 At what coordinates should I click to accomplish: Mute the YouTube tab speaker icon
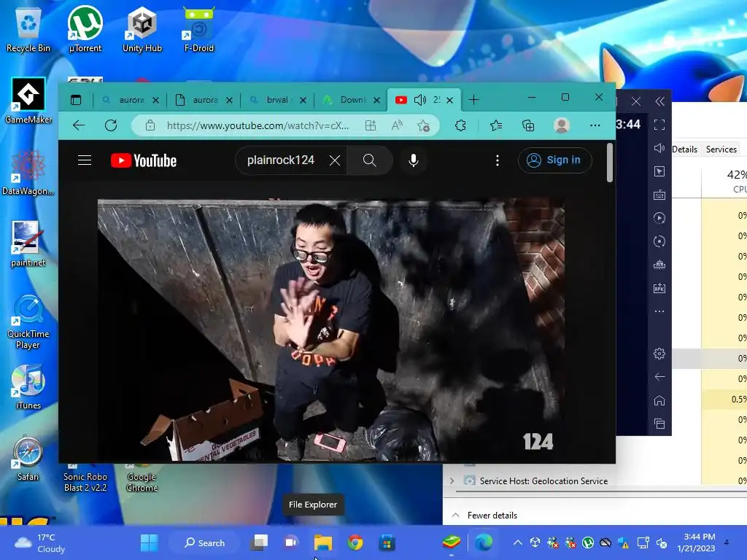click(419, 99)
